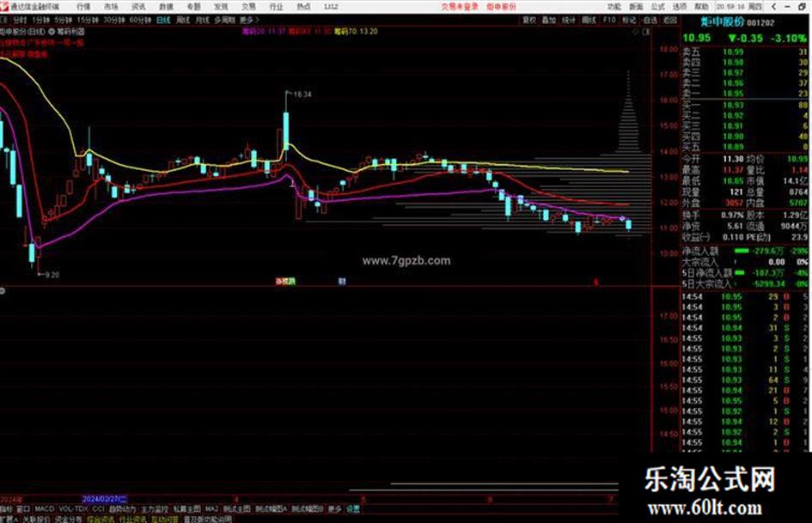The height and width of the screenshot is (523, 812).
Task: Click the 综合资讯 bottom tab
Action: (x=101, y=519)
